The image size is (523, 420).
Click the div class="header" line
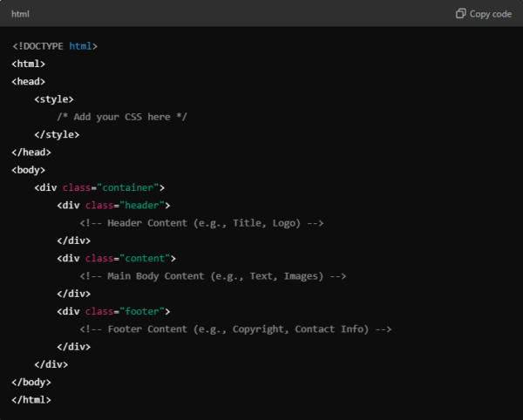pos(113,205)
